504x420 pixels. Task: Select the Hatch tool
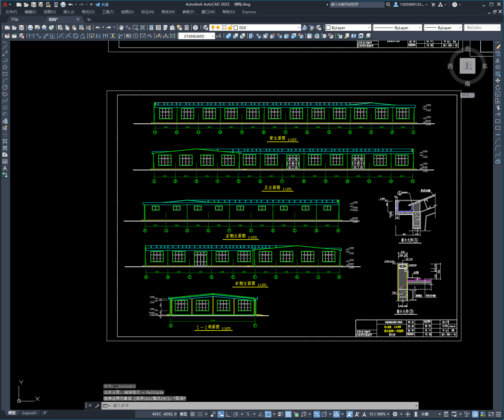[5, 141]
